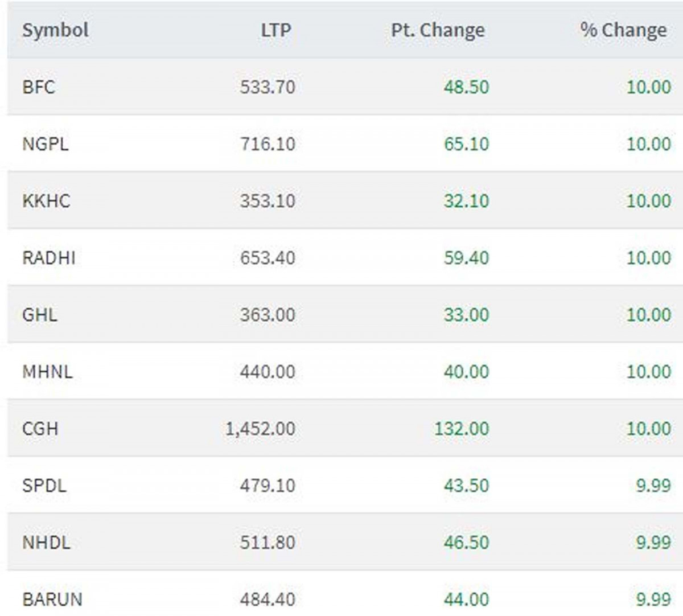Click CGH's LTP value 1,452.00
The height and width of the screenshot is (616, 683).
(260, 429)
